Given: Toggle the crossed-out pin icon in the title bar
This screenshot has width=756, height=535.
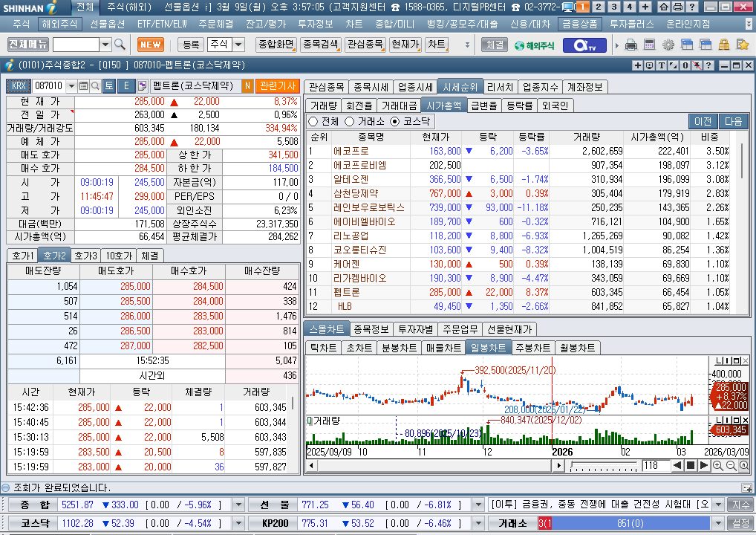Looking at the screenshot, I should [697, 65].
